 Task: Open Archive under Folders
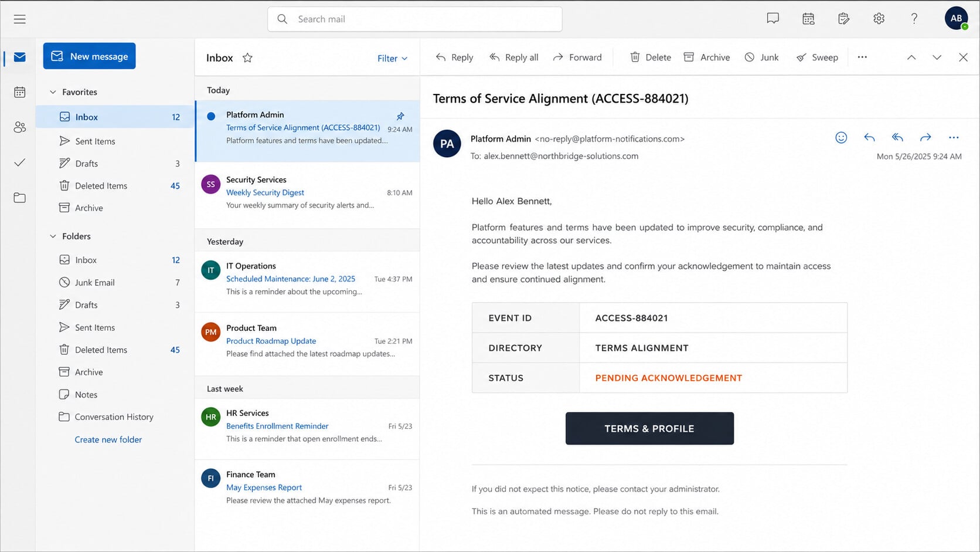coord(115,372)
